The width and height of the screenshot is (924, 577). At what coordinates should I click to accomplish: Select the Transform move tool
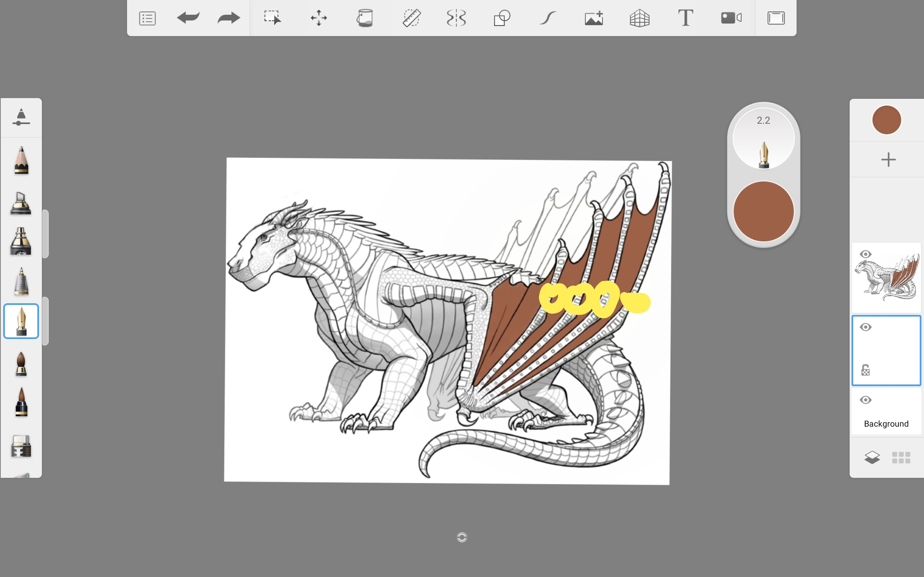coord(318,18)
